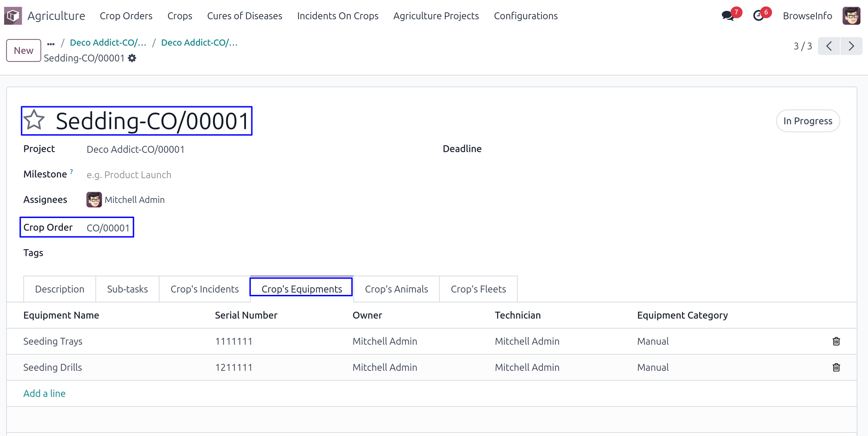The width and height of the screenshot is (868, 436).
Task: Open the Configurations menu
Action: [525, 16]
